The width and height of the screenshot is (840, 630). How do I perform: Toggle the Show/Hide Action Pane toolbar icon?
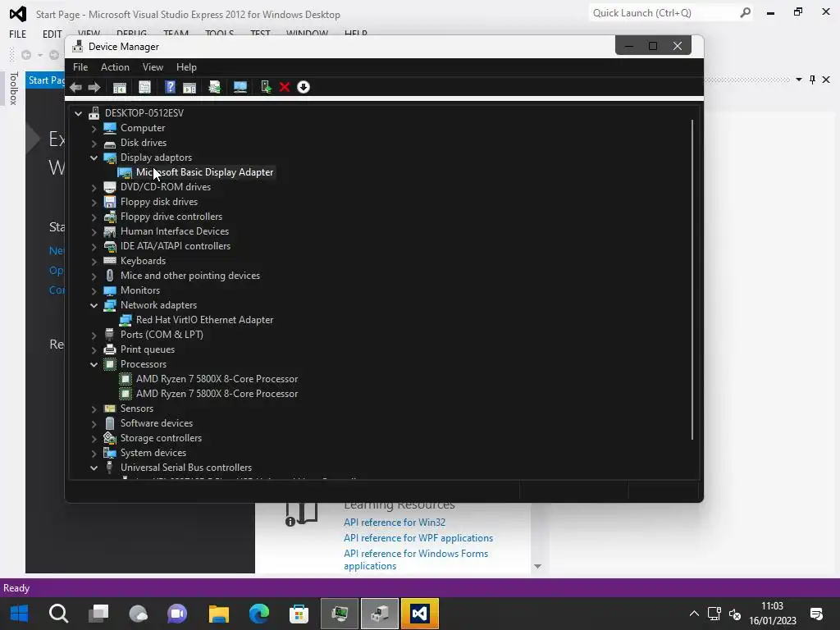(189, 87)
